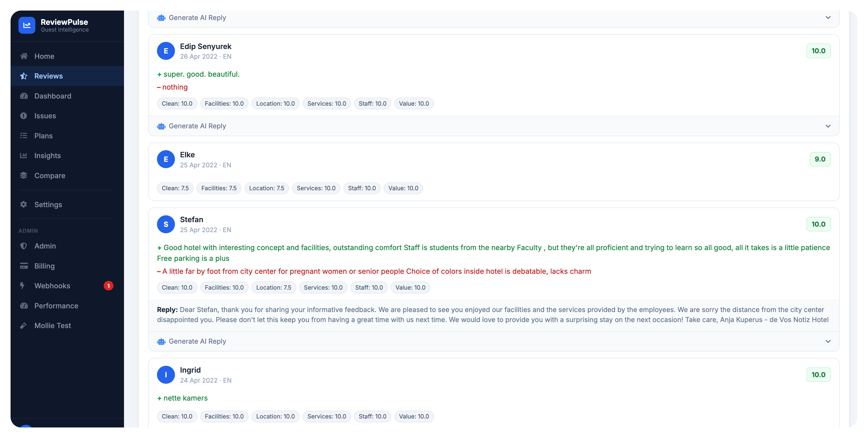The width and height of the screenshot is (868, 438).
Task: Click the Compare layers icon
Action: click(23, 175)
